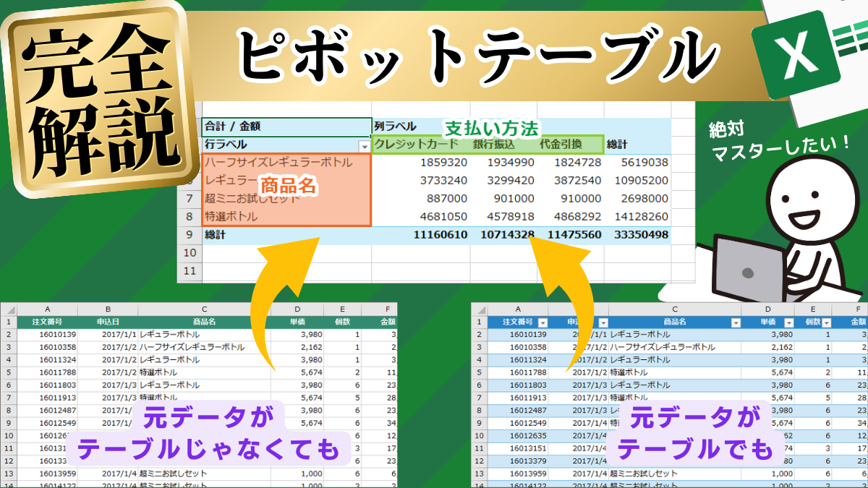Open the 単価 filter dropdown
This screenshot has height=488, width=868.
[x=789, y=321]
